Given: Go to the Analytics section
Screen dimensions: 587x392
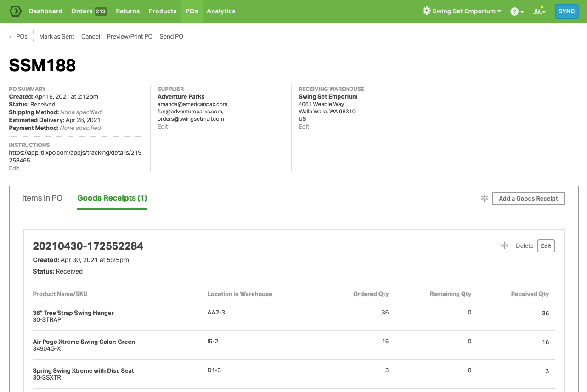Looking at the screenshot, I should (221, 11).
